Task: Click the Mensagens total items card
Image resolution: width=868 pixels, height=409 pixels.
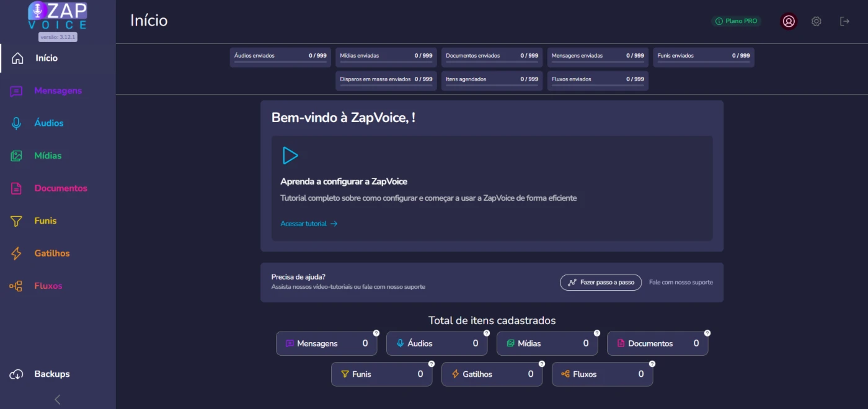Action: [327, 343]
